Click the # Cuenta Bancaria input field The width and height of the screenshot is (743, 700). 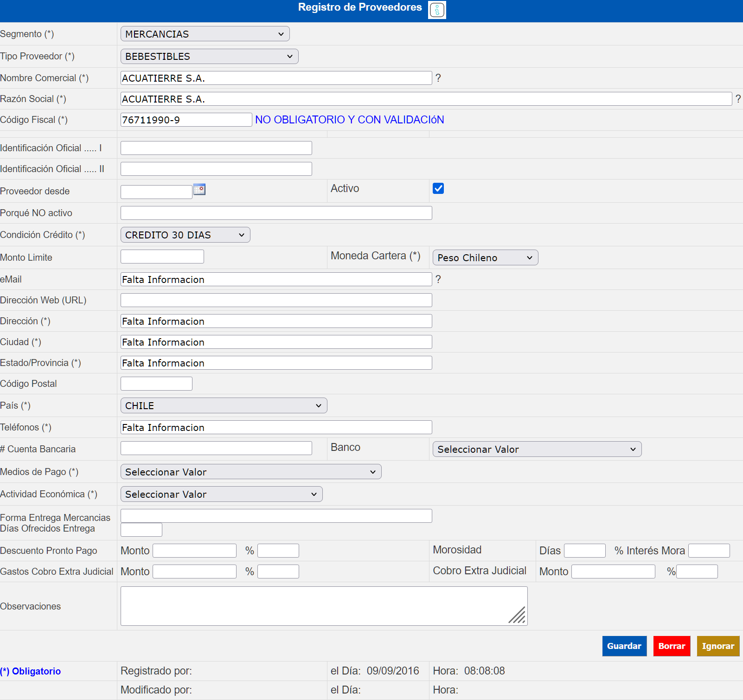(x=216, y=448)
